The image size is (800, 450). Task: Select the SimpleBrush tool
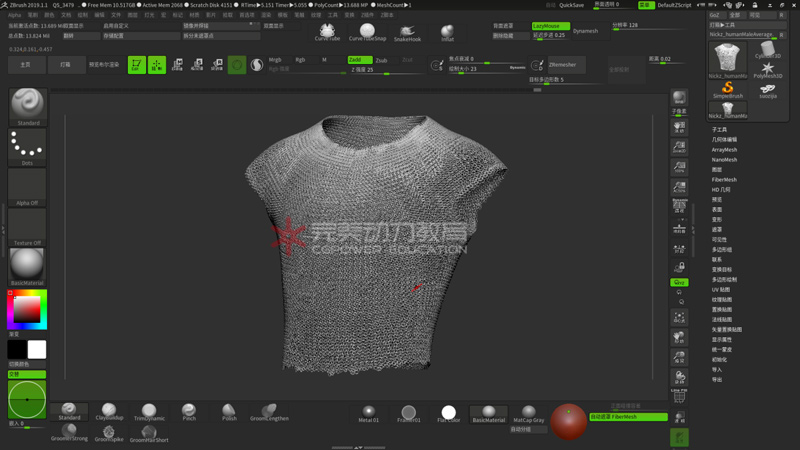pyautogui.click(x=728, y=89)
